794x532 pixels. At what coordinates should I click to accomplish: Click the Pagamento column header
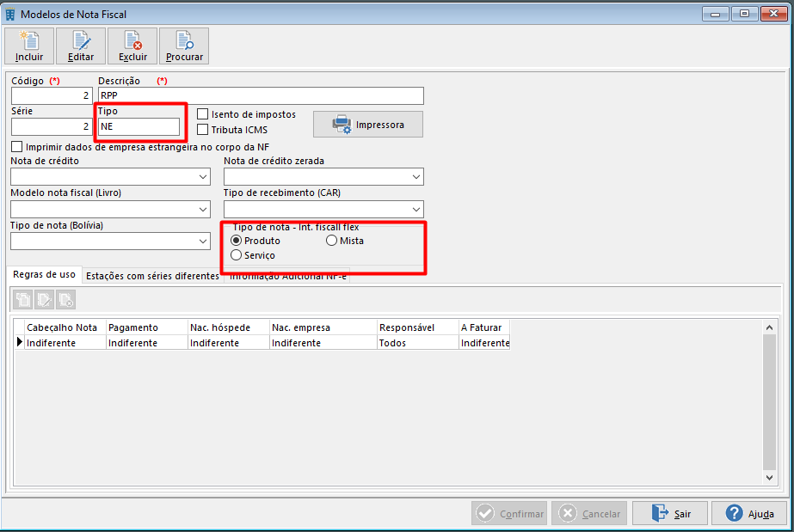point(147,327)
